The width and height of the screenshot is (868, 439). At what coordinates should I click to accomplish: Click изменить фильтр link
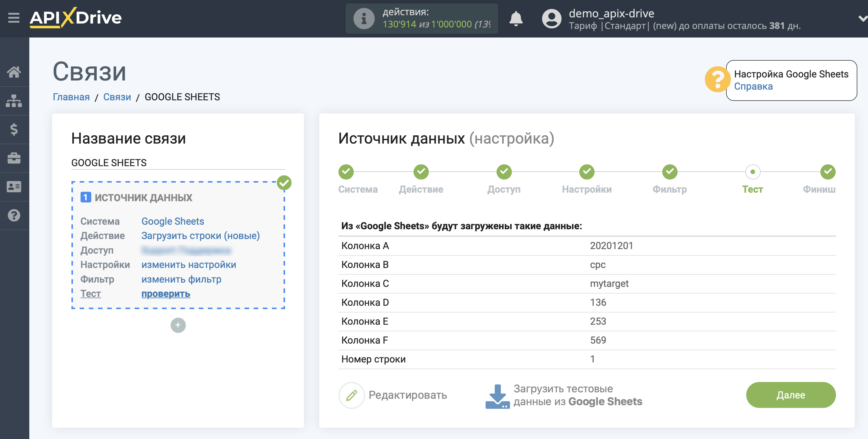(181, 279)
